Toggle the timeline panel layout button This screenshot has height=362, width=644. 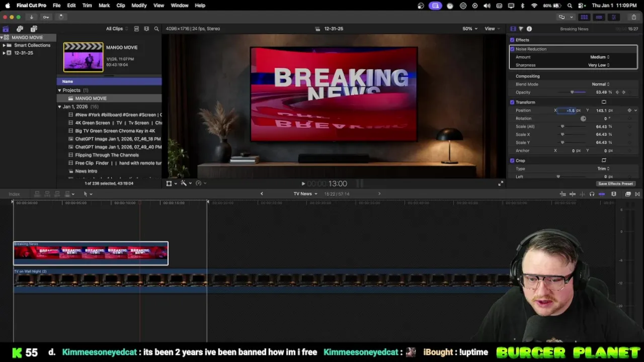pos(599,17)
